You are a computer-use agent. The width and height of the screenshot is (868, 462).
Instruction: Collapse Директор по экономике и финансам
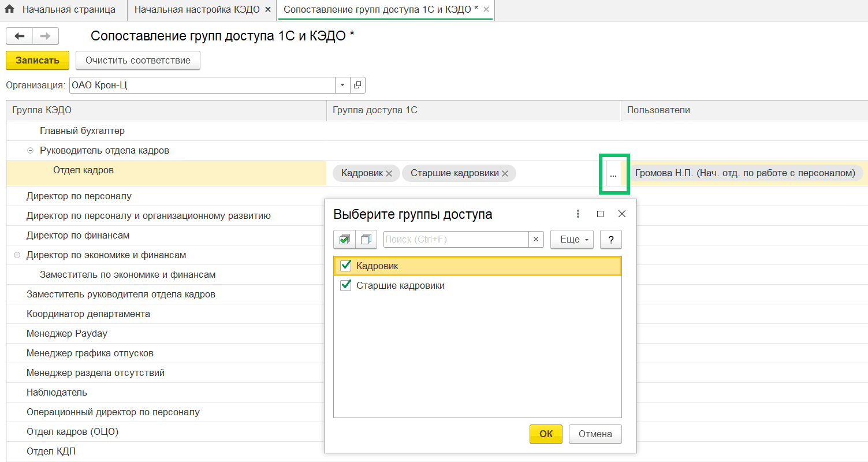coord(17,255)
